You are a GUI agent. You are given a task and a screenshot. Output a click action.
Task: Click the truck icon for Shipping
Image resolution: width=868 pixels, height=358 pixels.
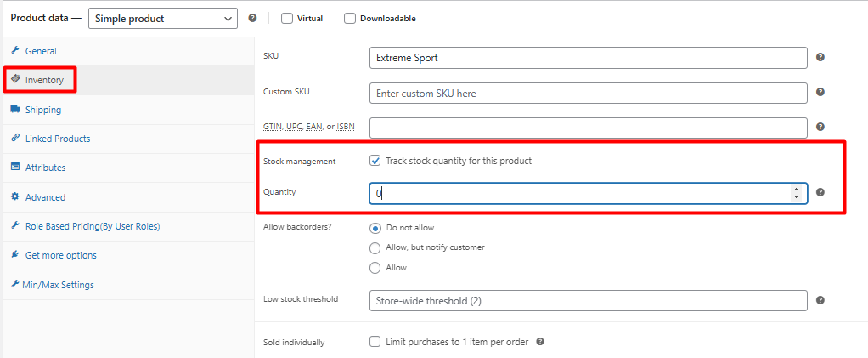click(15, 109)
